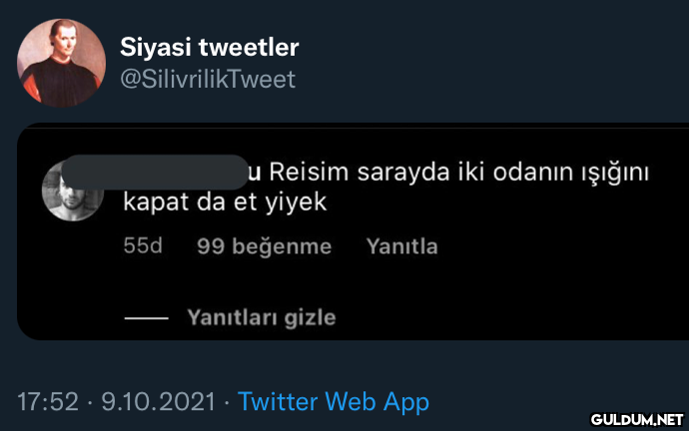View the commenter's grayscale profile photo
689x431 pixels.
[73, 193]
